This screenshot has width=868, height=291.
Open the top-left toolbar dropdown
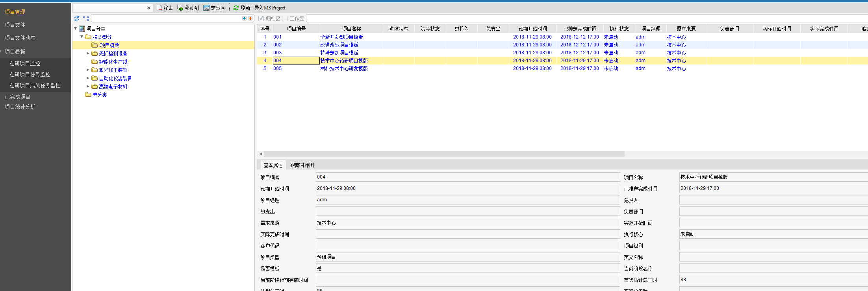149,8
